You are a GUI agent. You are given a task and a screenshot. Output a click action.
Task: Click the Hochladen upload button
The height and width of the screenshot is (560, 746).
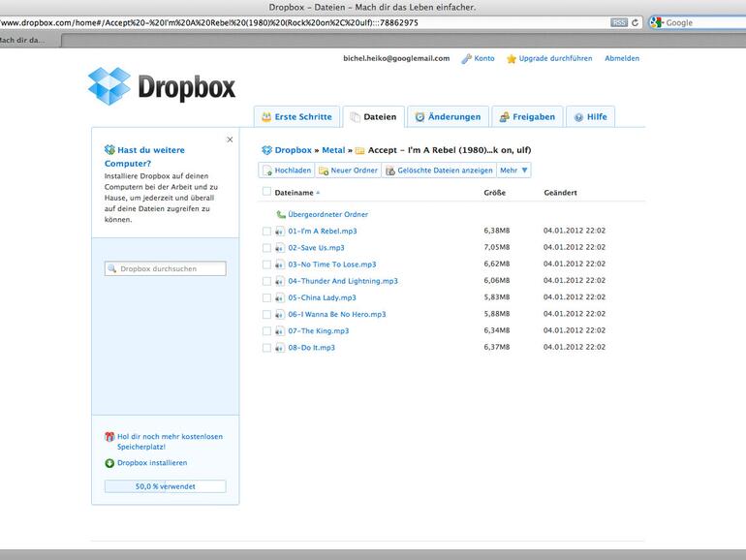click(287, 171)
